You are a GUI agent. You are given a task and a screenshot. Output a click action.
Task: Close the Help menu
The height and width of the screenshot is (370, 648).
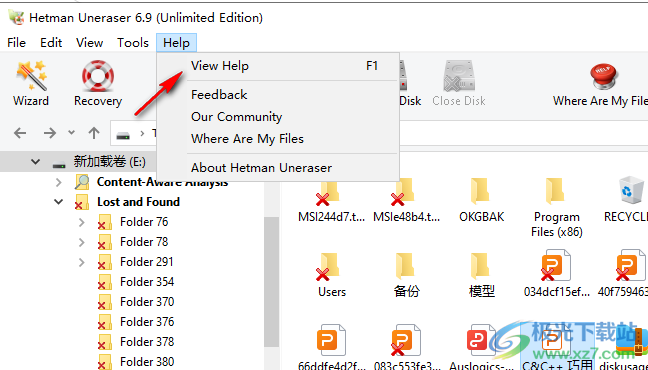[176, 43]
